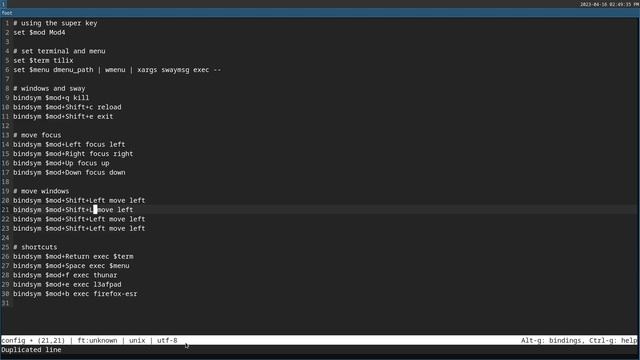The width and height of the screenshot is (640, 360).
Task: Click the '# set terminal and menu' comment
Action: (59, 51)
